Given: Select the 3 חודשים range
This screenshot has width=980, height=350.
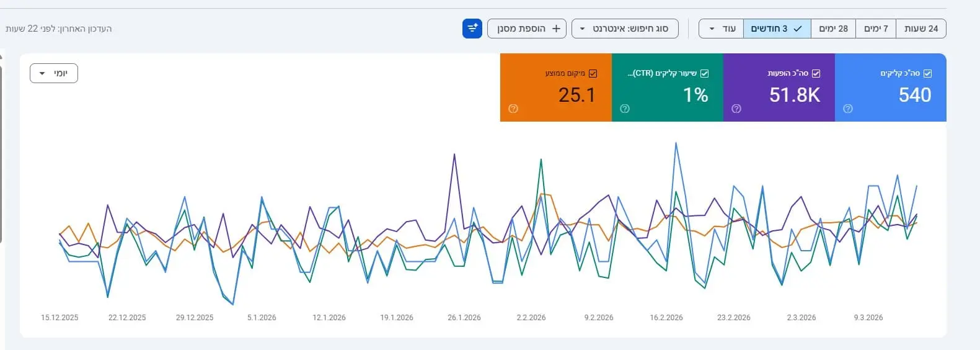Looking at the screenshot, I should [777, 29].
